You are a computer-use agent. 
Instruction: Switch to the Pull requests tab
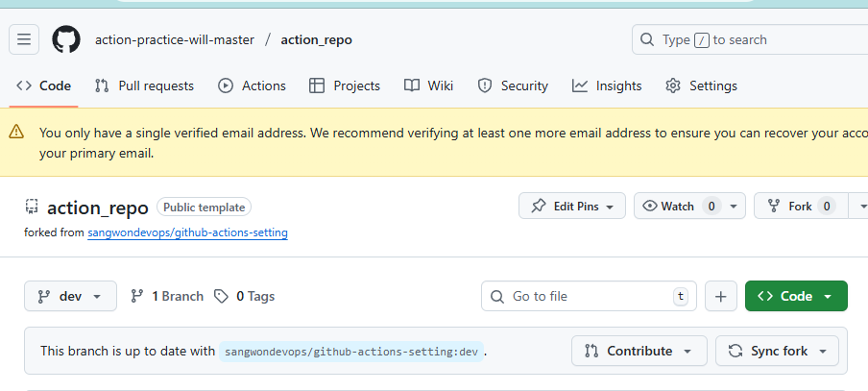[144, 86]
